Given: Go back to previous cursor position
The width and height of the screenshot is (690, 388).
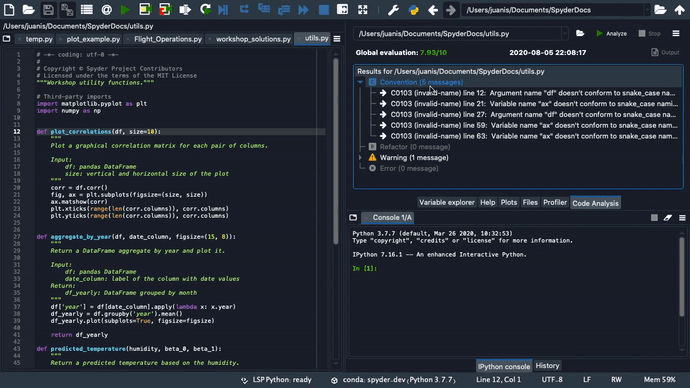Looking at the screenshot, I should pos(433,9).
